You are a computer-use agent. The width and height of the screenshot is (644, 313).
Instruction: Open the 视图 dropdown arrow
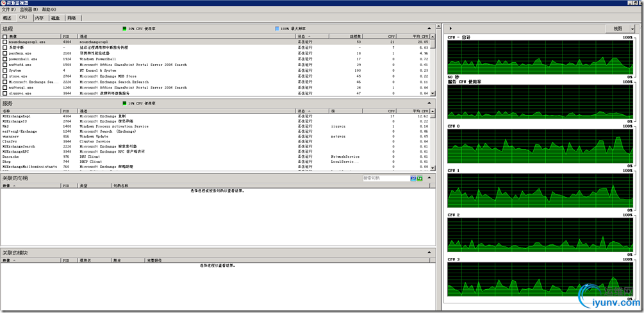[632, 29]
